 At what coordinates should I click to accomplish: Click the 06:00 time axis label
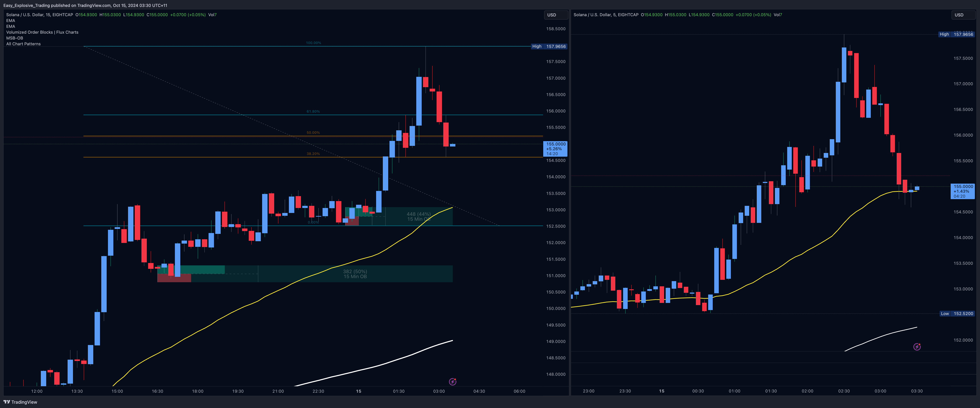tap(519, 391)
